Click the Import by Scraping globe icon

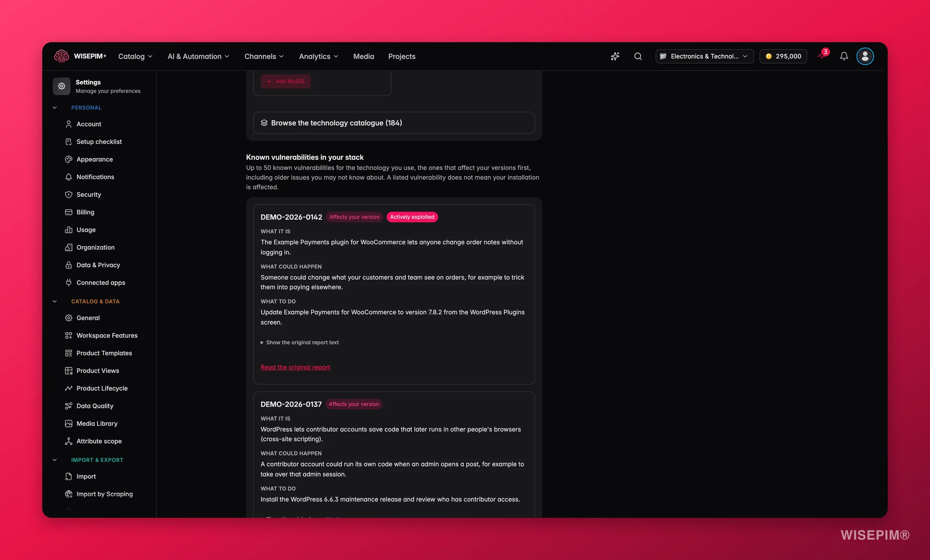coord(69,494)
